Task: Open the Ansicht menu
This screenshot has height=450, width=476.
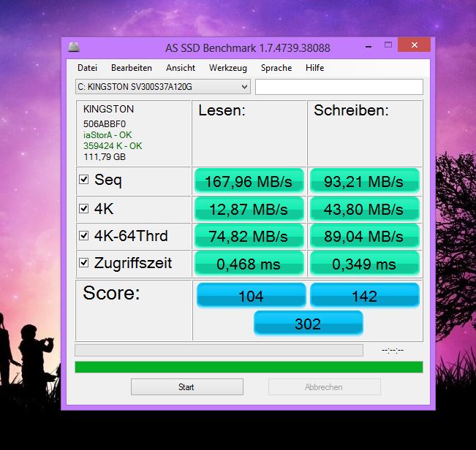Action: [x=181, y=68]
